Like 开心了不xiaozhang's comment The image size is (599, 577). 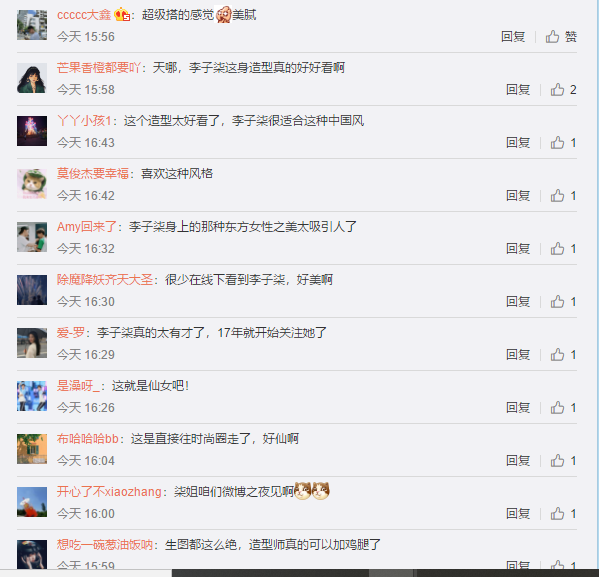tap(563, 514)
